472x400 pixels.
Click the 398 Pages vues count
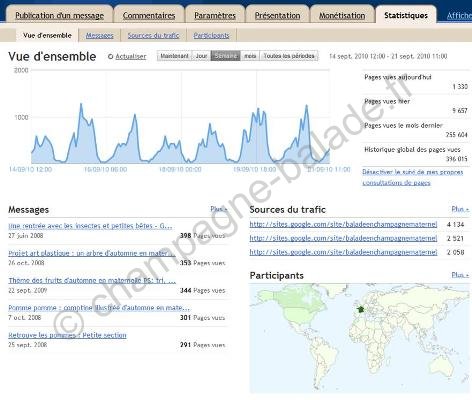coord(202,235)
